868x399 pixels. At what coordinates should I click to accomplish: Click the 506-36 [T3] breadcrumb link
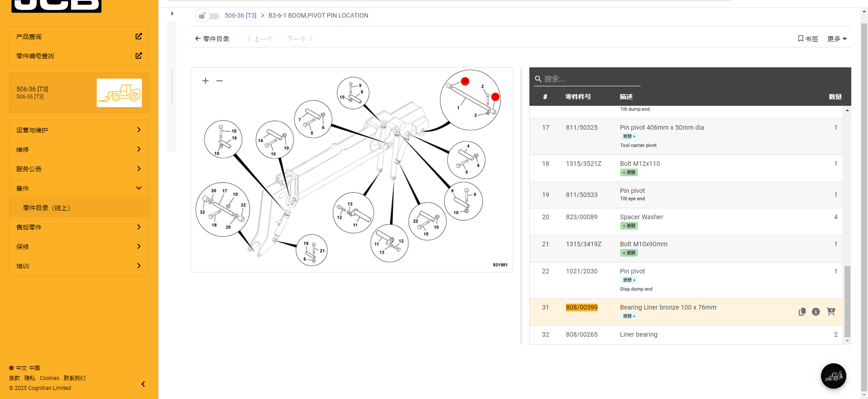tap(241, 15)
